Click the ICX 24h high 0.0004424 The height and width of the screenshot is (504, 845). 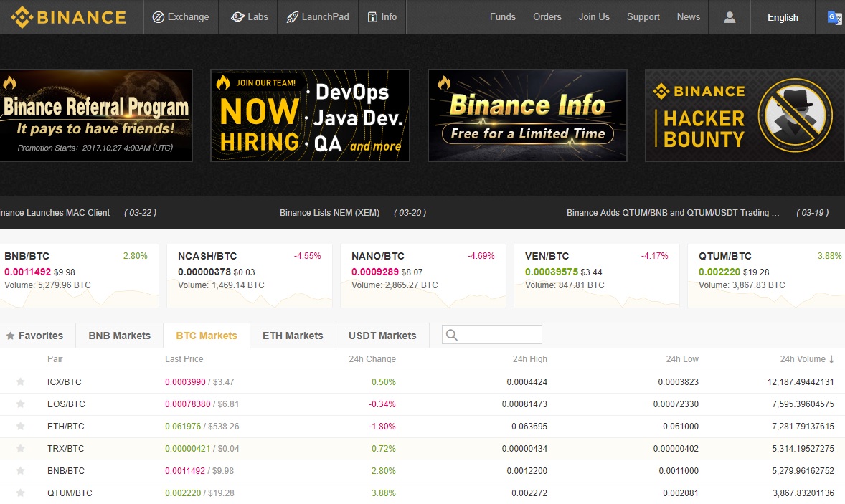pyautogui.click(x=527, y=382)
